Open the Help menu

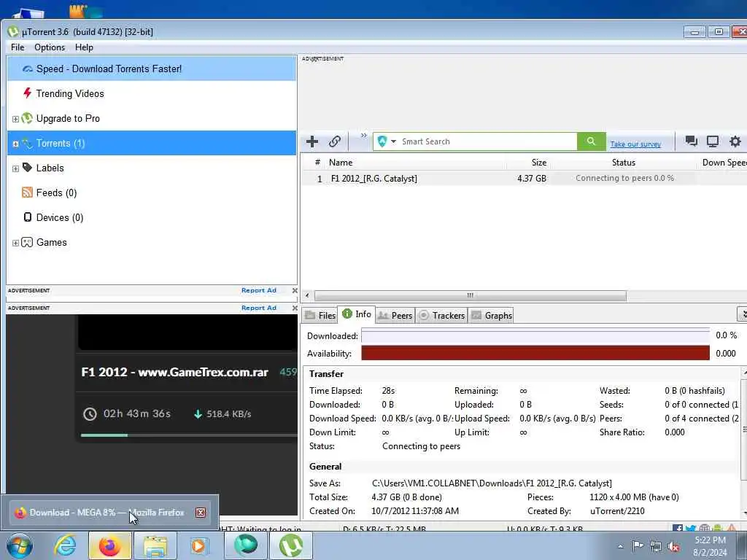pyautogui.click(x=84, y=47)
